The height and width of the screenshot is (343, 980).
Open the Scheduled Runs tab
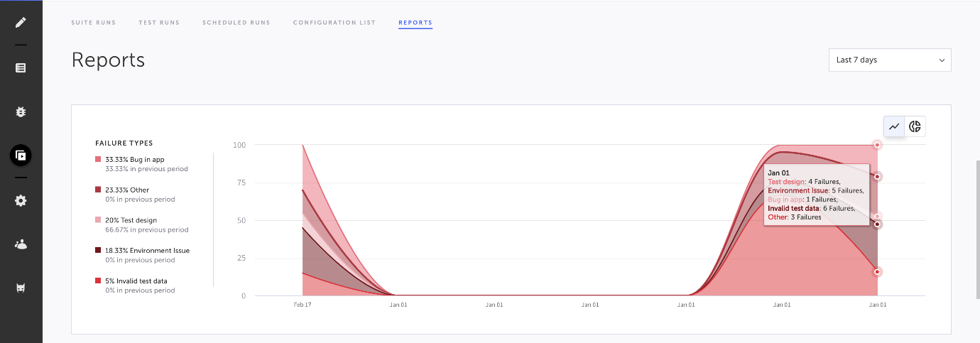[236, 23]
